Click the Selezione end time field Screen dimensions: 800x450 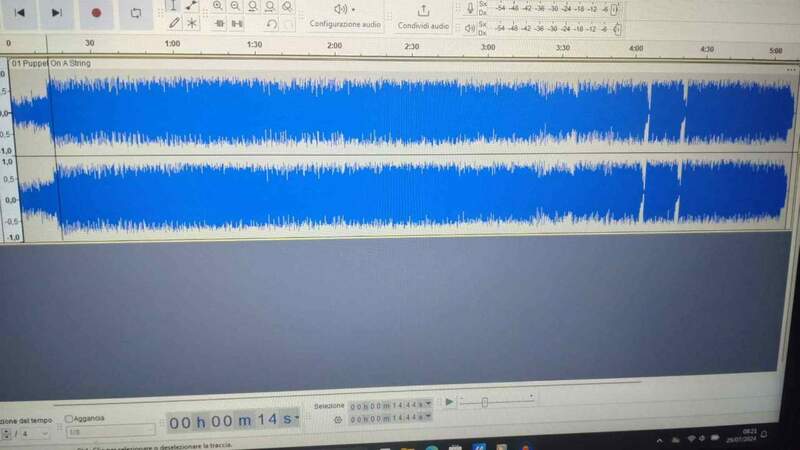[x=390, y=418]
